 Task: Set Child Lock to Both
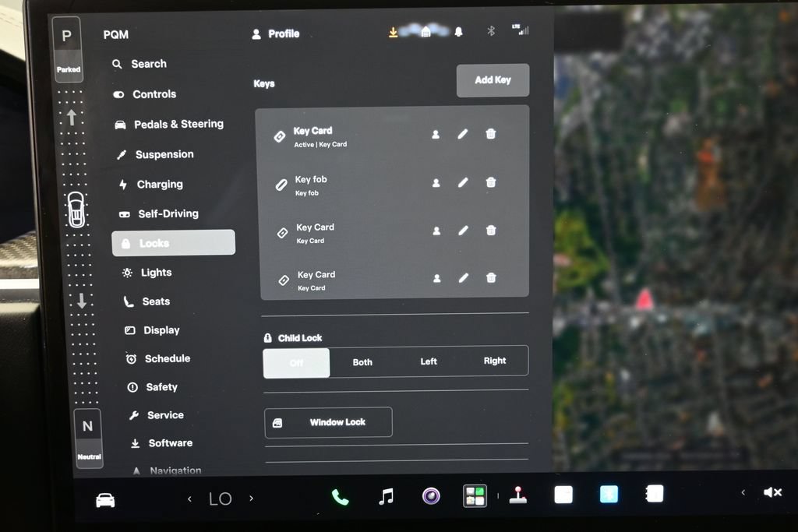(362, 362)
